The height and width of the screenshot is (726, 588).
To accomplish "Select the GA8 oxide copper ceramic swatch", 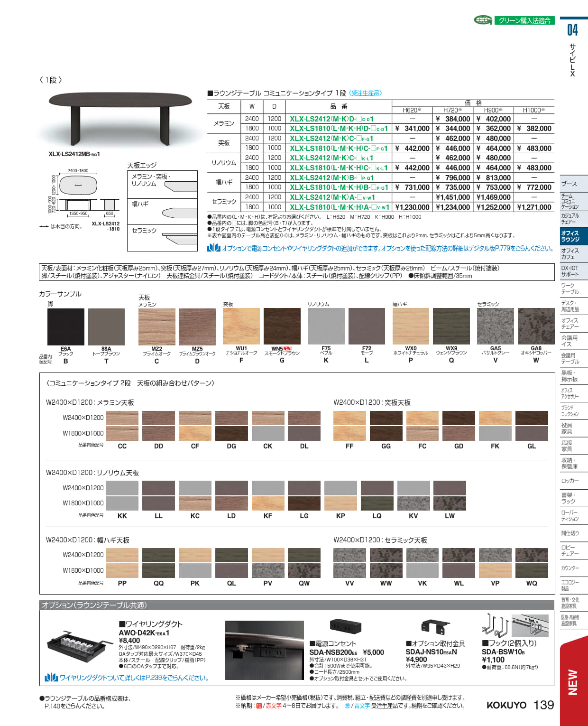I will coord(536,326).
